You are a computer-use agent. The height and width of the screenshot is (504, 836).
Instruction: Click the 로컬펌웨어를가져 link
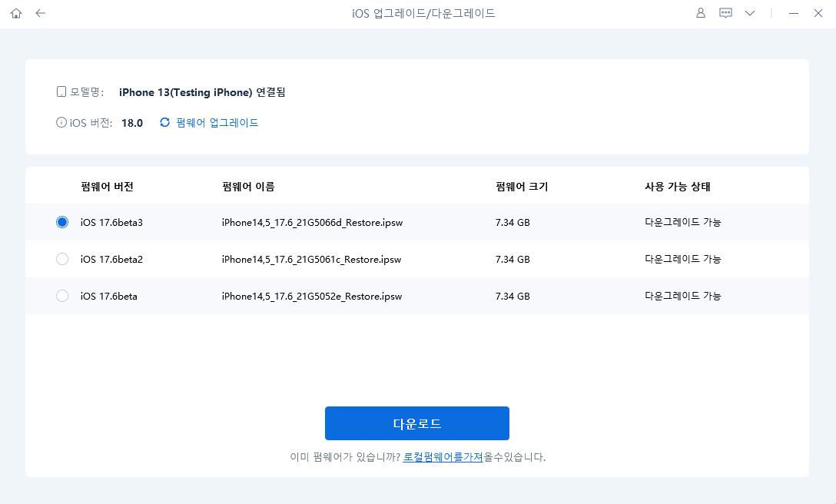(443, 456)
